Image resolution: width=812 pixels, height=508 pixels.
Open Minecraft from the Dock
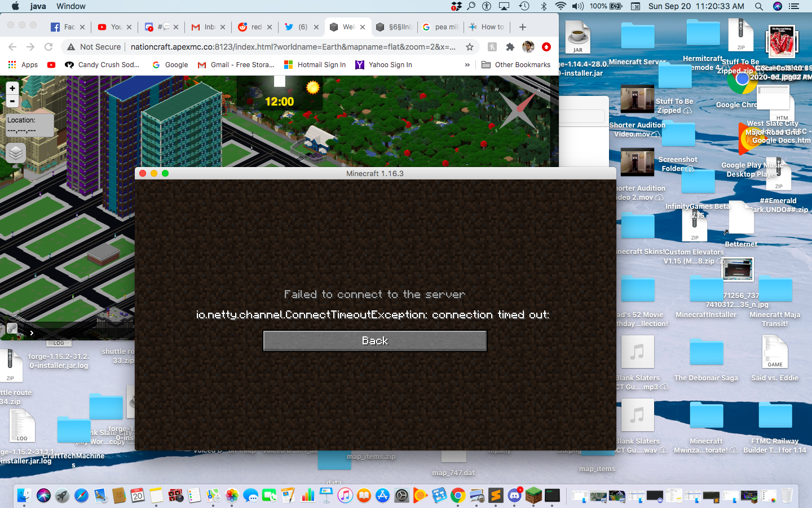pyautogui.click(x=533, y=496)
